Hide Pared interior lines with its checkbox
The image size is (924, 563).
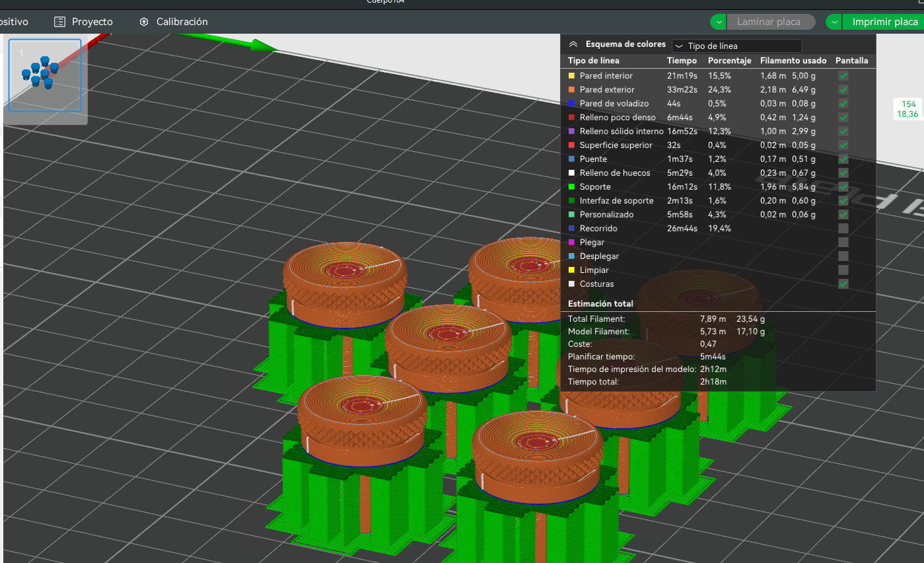843,76
